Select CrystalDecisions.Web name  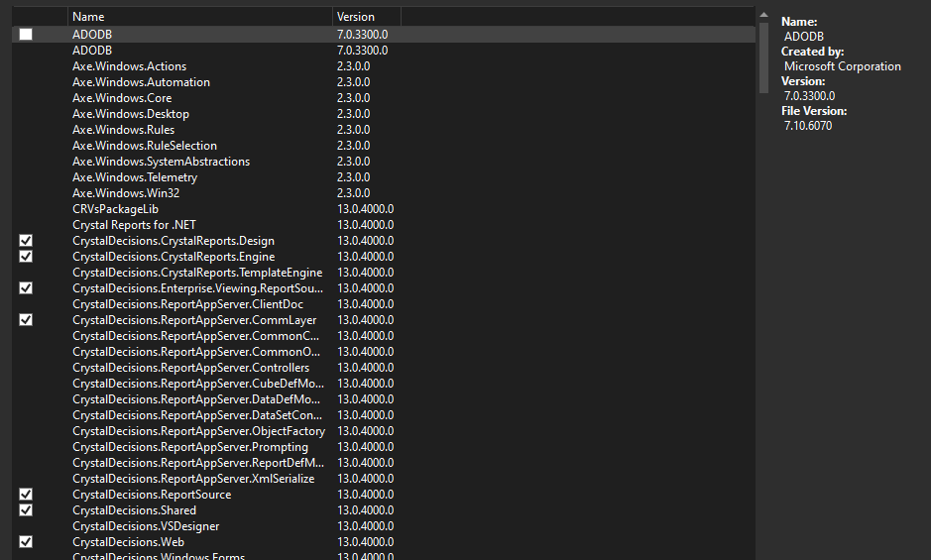[128, 541]
